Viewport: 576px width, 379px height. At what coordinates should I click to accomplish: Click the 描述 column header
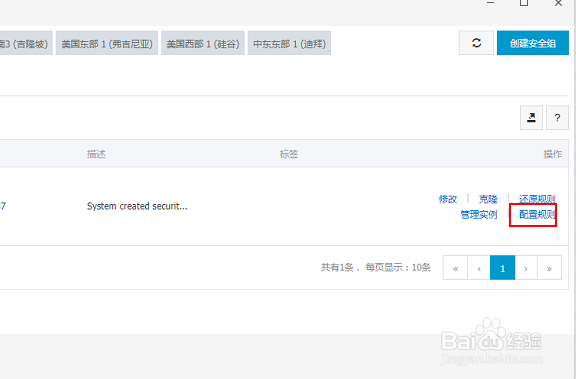tap(96, 154)
